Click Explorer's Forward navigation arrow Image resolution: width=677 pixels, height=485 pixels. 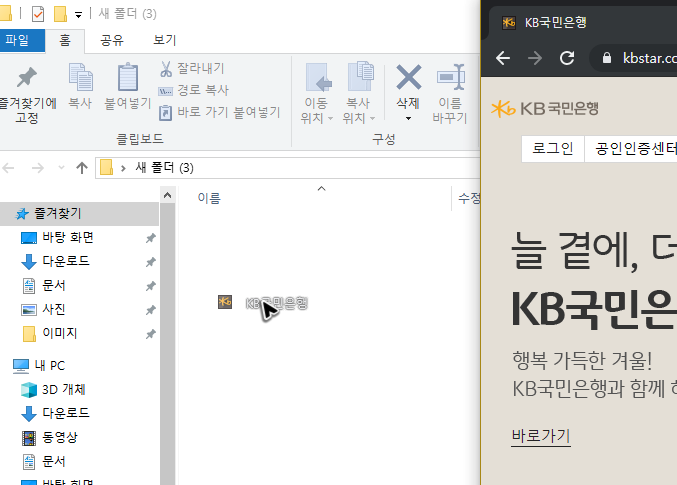pos(38,168)
